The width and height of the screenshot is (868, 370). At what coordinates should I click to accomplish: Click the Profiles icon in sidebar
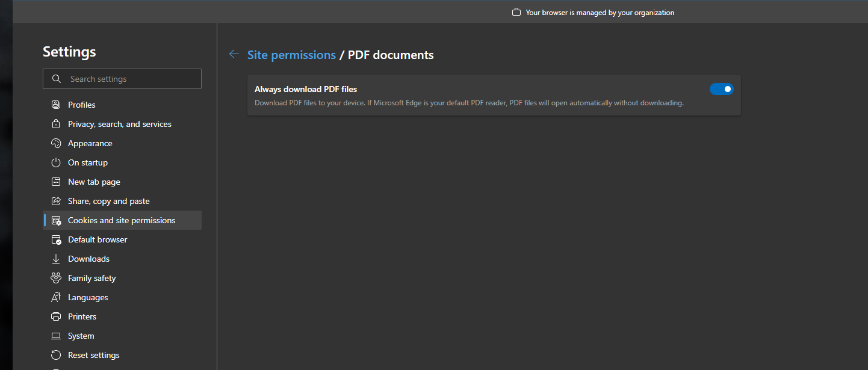[x=56, y=105]
